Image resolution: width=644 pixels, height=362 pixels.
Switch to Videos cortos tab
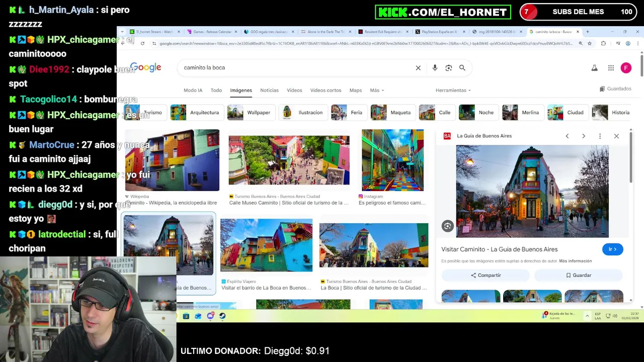coord(326,90)
